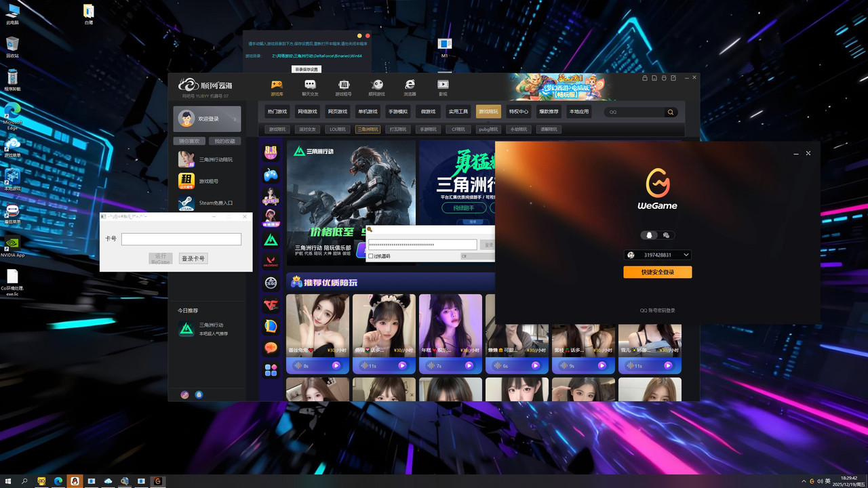Open 三角洲行动陪玩 sidebar entry
Screen dimensions: 868x488
[x=206, y=159]
